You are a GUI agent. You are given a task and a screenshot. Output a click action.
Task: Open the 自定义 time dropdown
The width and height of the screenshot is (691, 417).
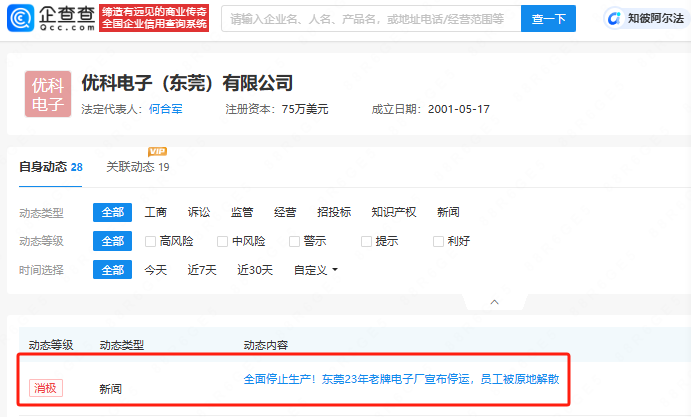[x=316, y=270]
